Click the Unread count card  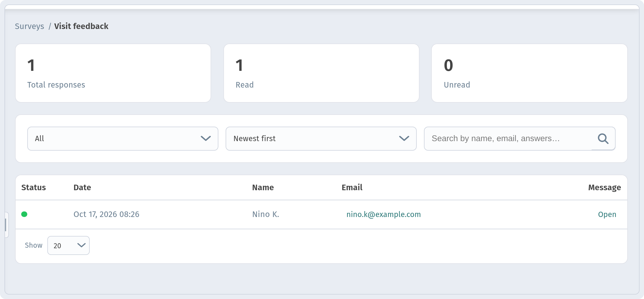click(529, 73)
